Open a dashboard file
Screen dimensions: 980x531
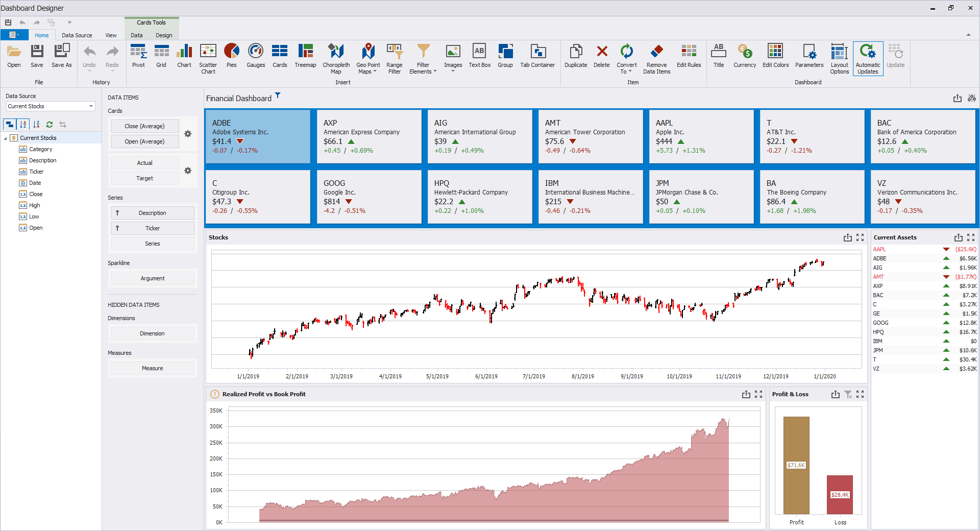tap(14, 56)
